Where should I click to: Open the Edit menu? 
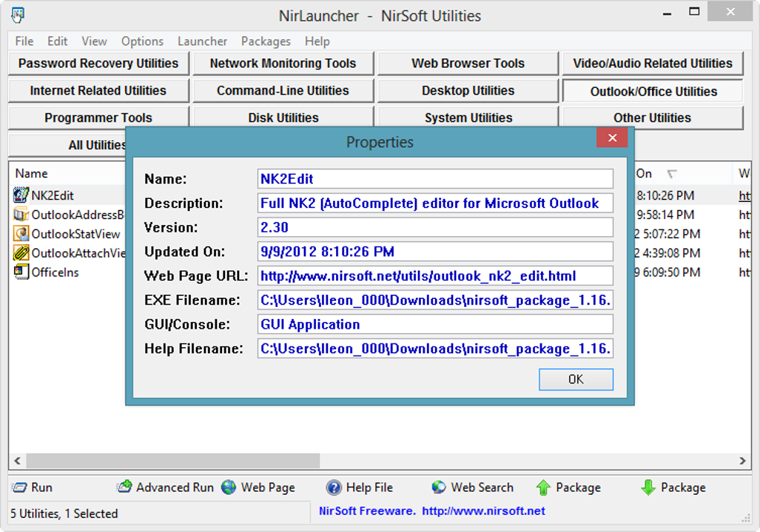(x=57, y=41)
